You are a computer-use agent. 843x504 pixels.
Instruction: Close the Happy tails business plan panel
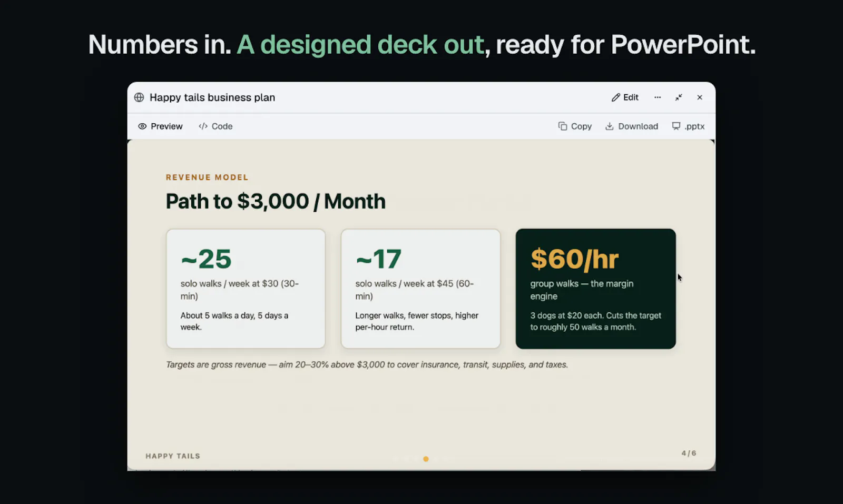(x=700, y=97)
